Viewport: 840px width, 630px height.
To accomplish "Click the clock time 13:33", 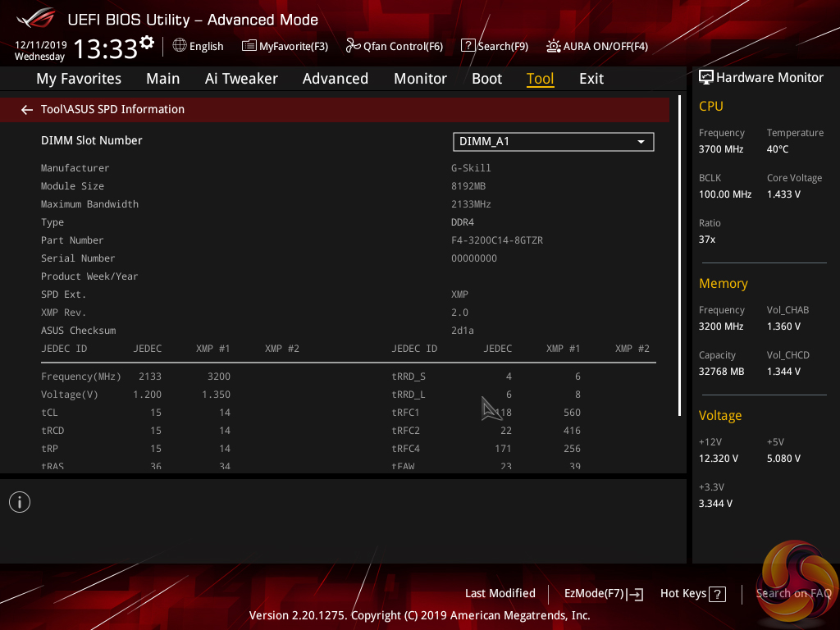I will pos(106,48).
